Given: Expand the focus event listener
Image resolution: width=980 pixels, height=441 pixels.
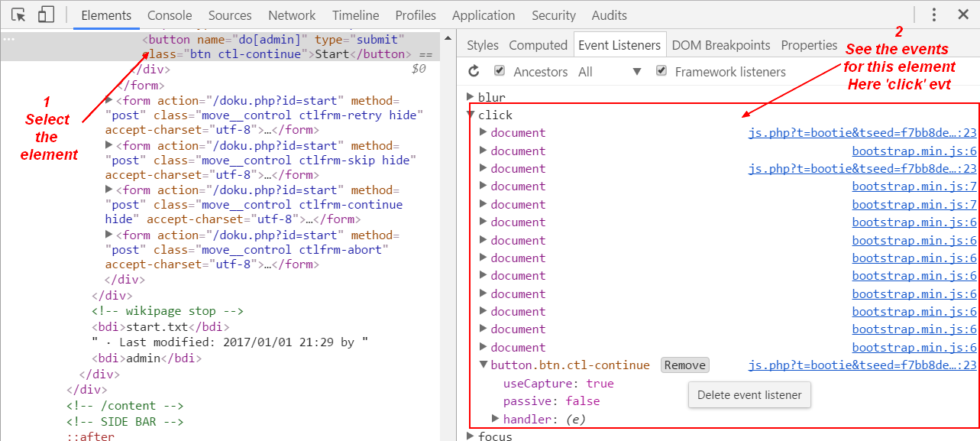Looking at the screenshot, I should coord(471,436).
